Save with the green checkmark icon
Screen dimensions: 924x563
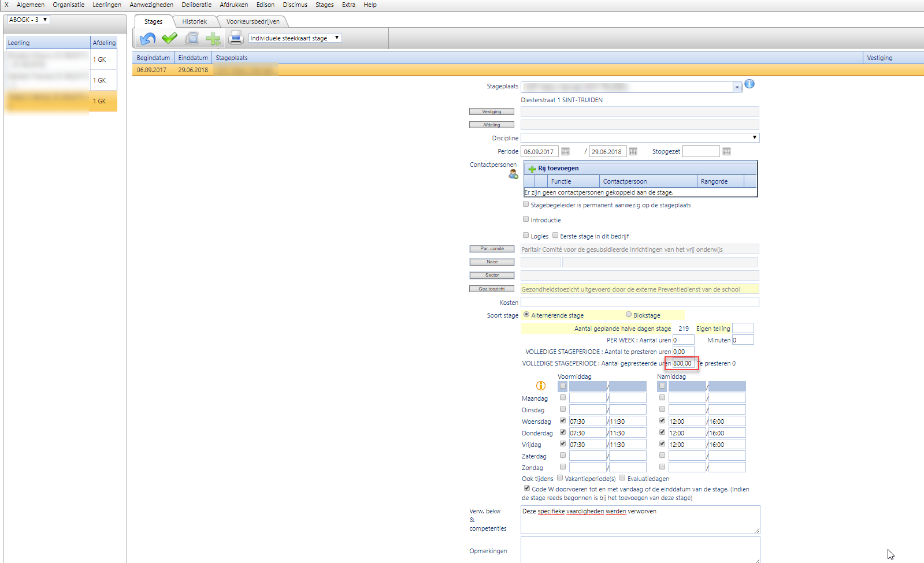[x=169, y=39]
